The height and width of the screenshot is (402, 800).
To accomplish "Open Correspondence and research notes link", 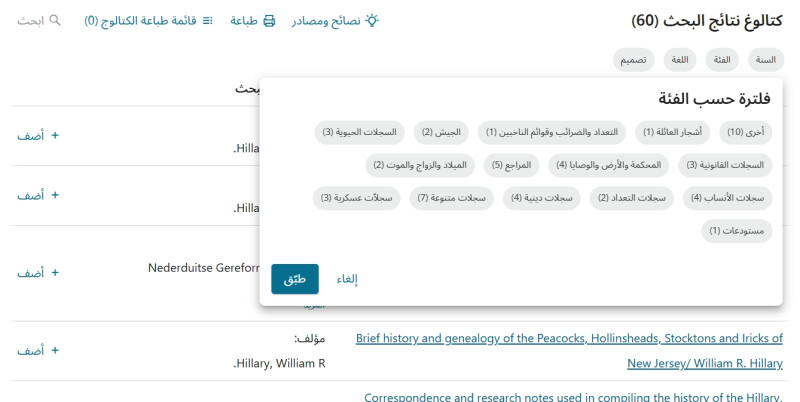I will pos(573,396).
